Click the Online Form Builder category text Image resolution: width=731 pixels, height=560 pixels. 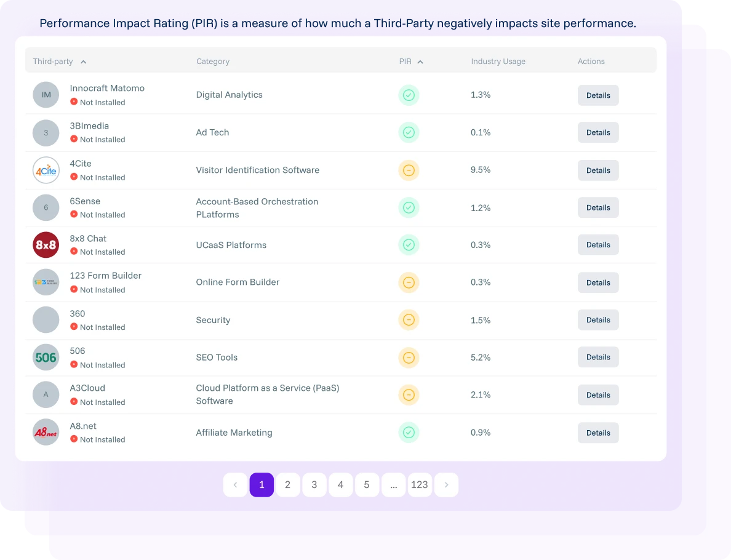238,282
